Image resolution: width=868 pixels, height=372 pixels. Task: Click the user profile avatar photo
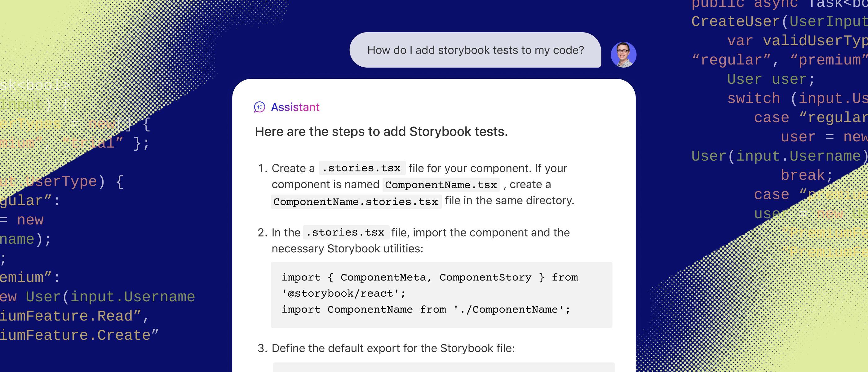click(623, 55)
